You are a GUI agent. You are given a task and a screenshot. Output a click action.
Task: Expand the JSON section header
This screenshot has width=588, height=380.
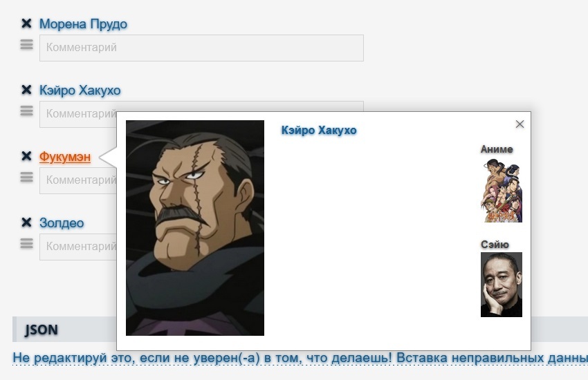tap(64, 330)
